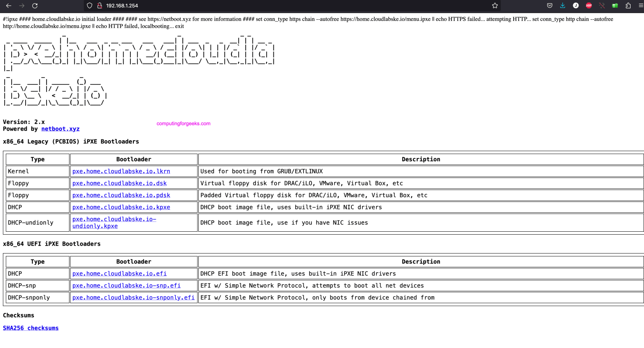644x348 pixels.
Task: Click the insecure connection padlock icon
Action: 100,6
